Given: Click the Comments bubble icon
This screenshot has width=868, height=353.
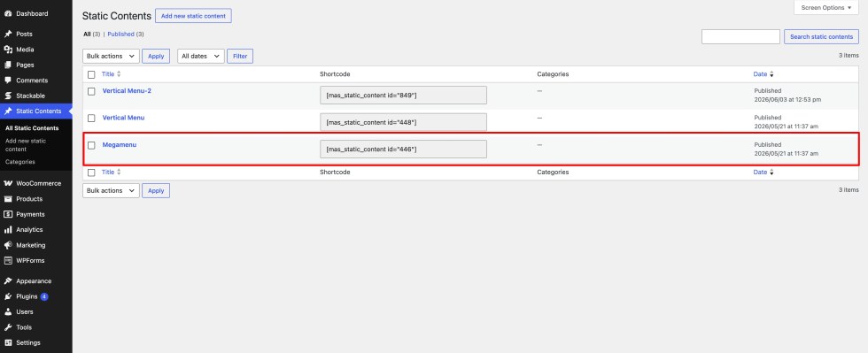Looking at the screenshot, I should [8, 81].
